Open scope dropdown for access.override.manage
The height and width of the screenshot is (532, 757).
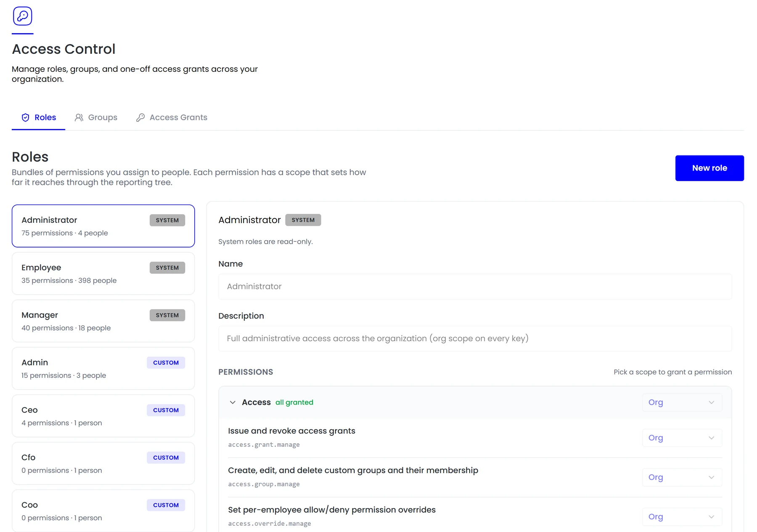pos(682,517)
